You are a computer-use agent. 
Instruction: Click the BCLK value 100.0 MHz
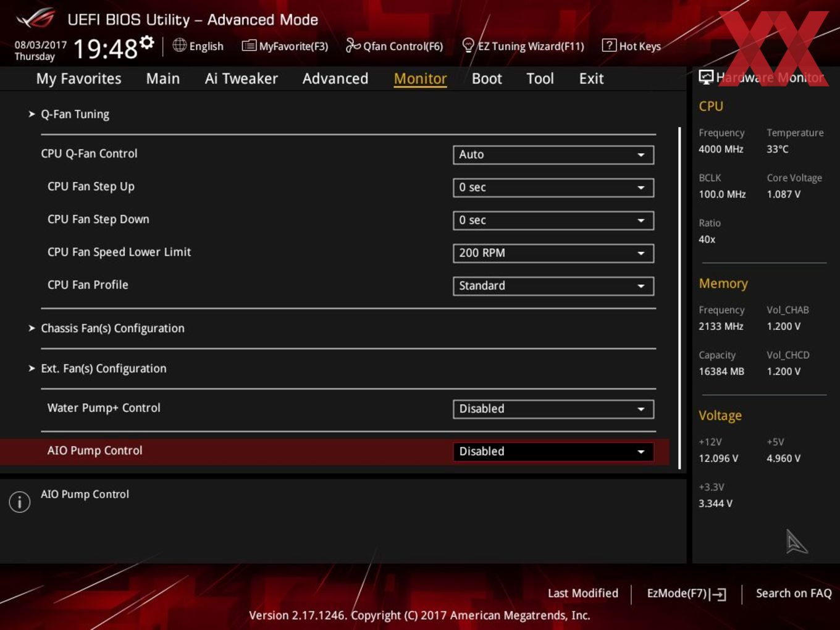tap(722, 195)
